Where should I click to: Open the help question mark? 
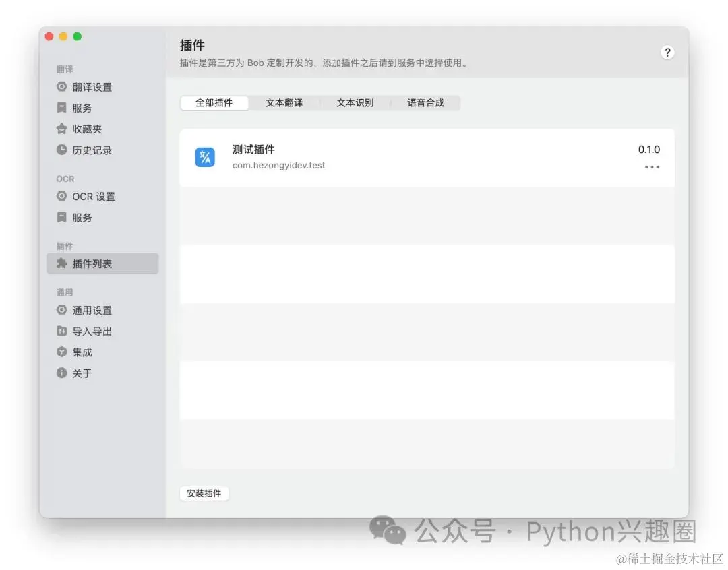(x=667, y=52)
